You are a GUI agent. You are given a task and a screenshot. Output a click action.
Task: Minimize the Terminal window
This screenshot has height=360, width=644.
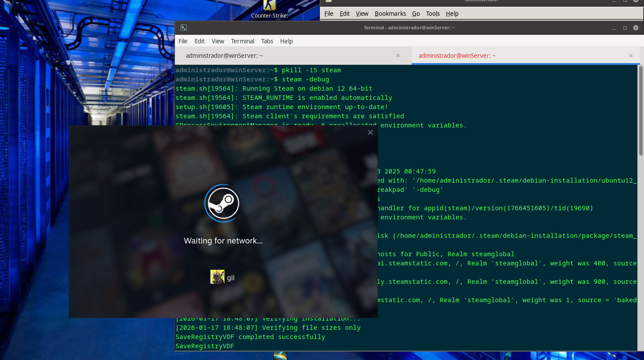[x=614, y=28]
